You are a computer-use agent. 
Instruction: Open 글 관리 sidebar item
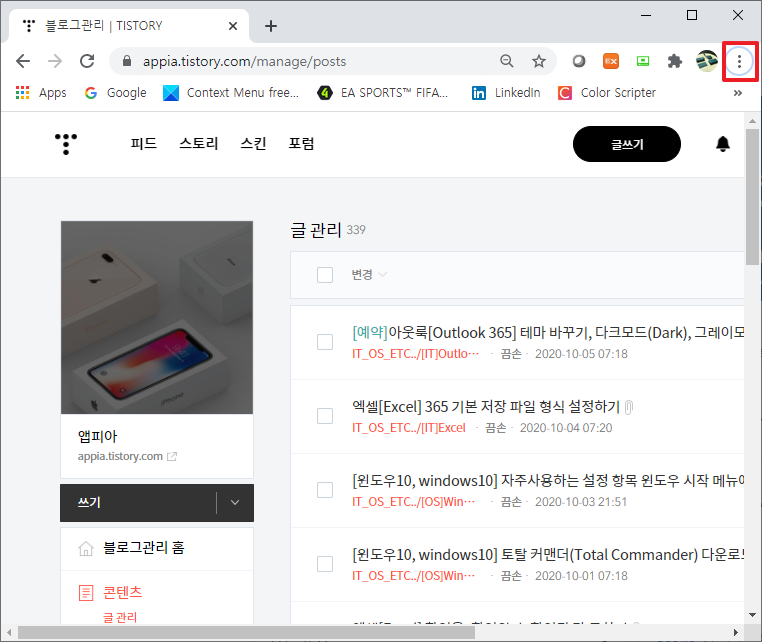tap(120, 618)
